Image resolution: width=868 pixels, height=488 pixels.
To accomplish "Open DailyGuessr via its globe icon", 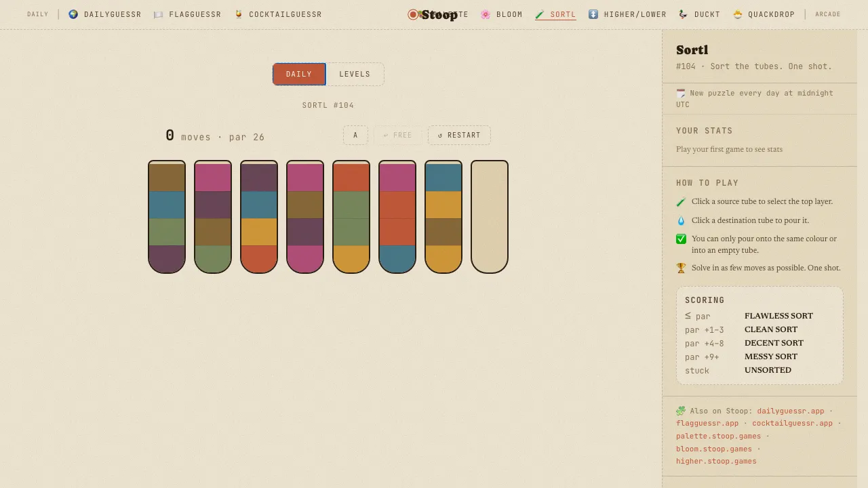I will coord(73,14).
